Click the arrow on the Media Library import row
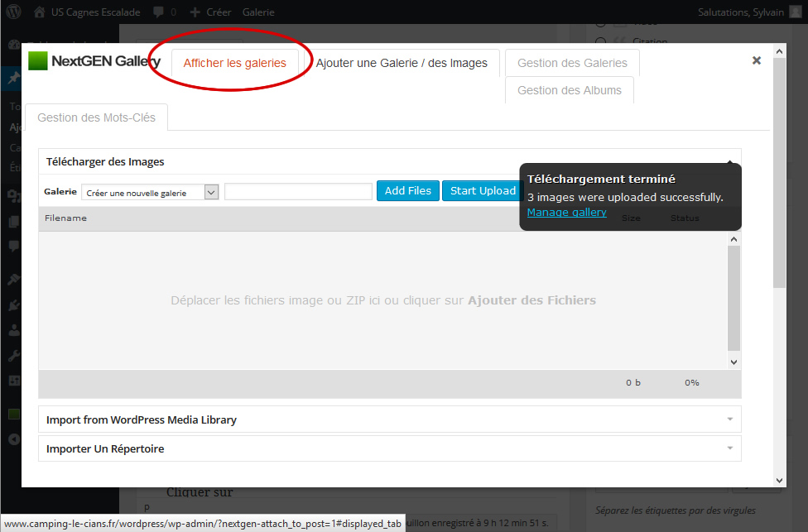Image resolution: width=808 pixels, height=532 pixels. (x=729, y=419)
